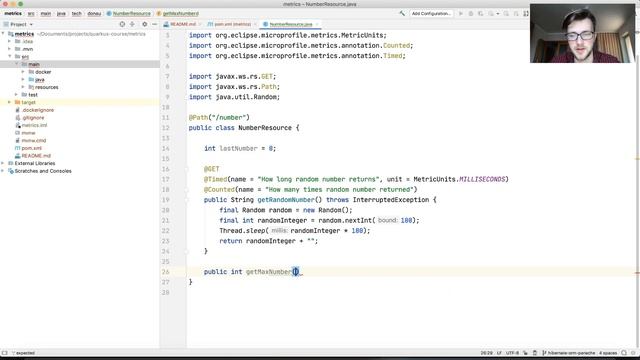Click the @Counted annotation on line 18
640x360 pixels.
click(x=220, y=189)
